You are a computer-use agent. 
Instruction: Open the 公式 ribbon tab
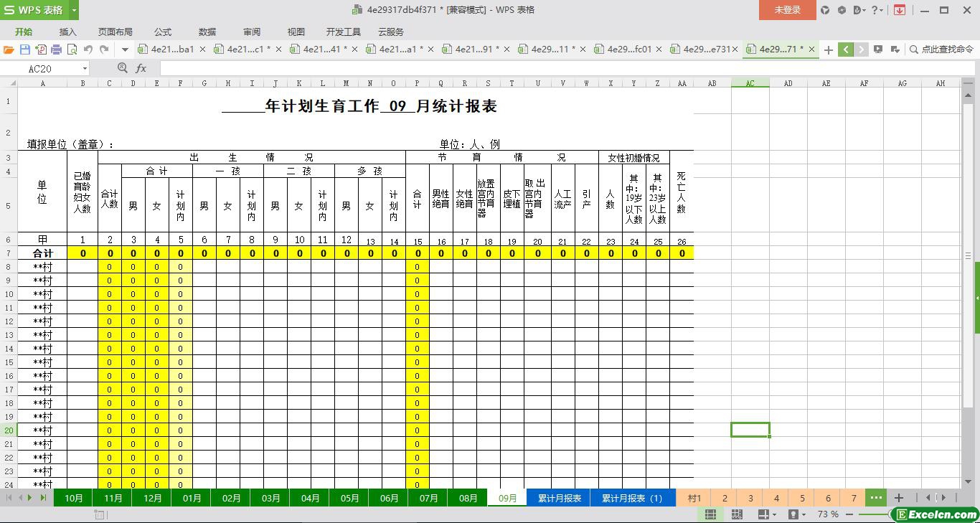point(162,32)
